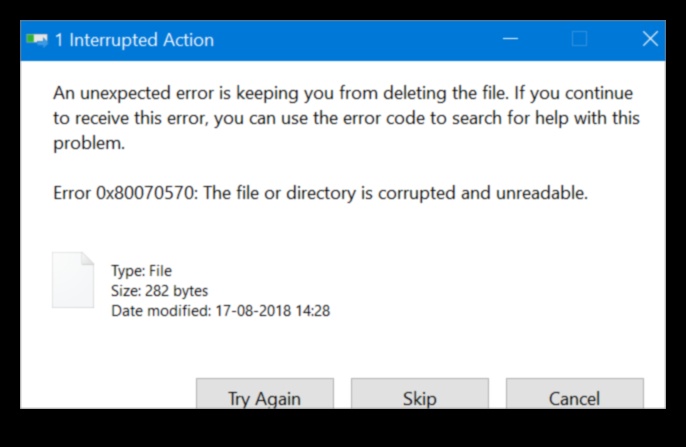Cancel the interrupted delete action
The width and height of the screenshot is (686, 447).
574,397
